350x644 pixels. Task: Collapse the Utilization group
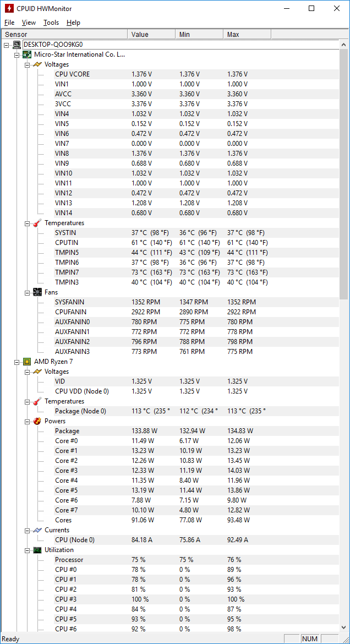click(27, 550)
